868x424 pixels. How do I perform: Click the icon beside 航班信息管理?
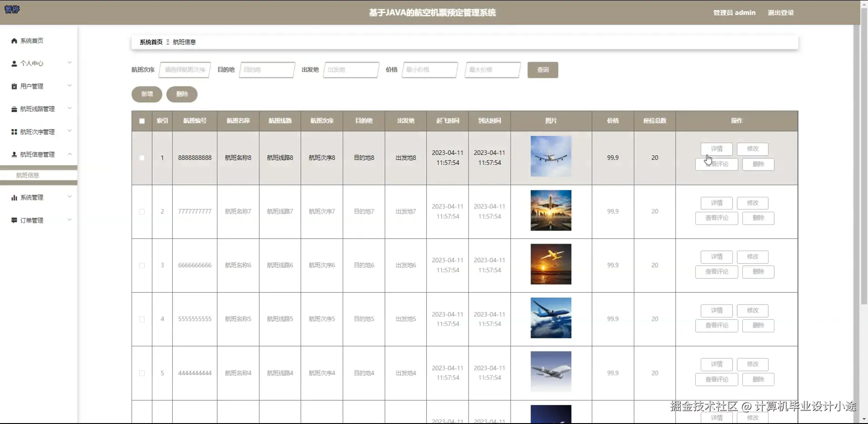[x=14, y=154]
